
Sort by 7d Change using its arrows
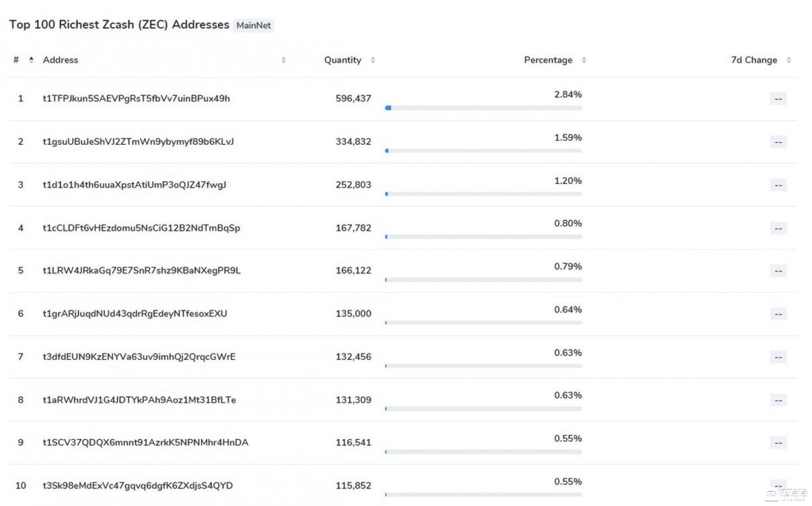789,60
